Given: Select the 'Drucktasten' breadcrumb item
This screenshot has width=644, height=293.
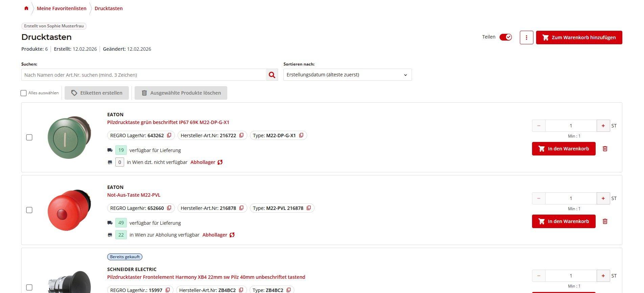Looking at the screenshot, I should [109, 8].
